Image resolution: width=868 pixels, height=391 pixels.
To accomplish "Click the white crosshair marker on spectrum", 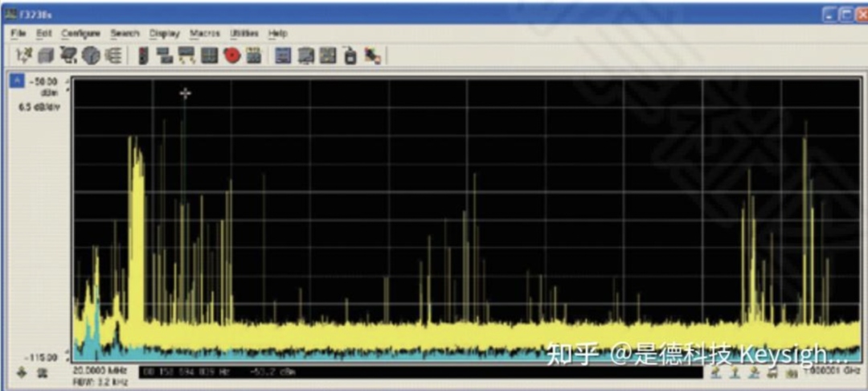I will click(x=186, y=93).
